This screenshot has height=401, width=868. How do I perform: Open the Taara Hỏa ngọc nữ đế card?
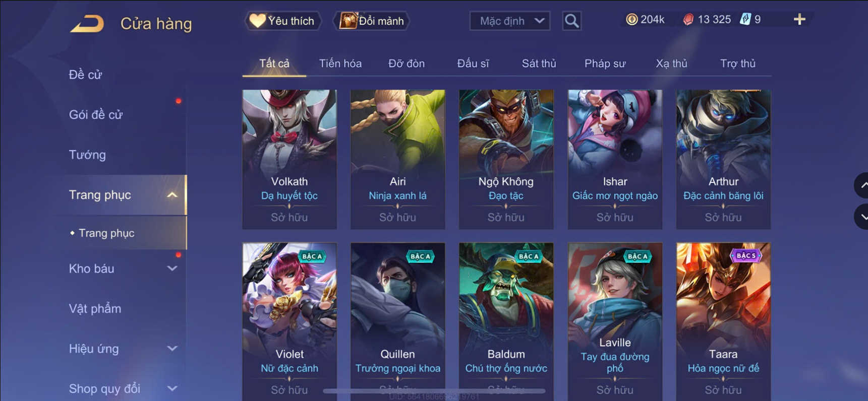click(723, 321)
